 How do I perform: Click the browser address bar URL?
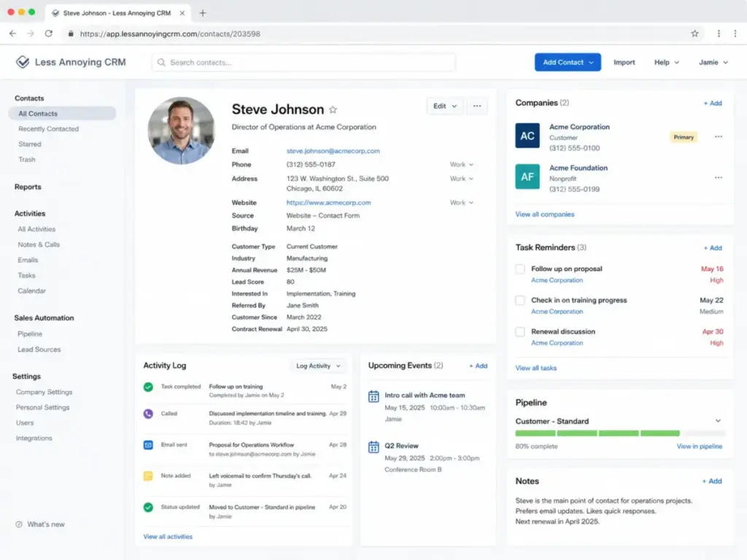(x=170, y=34)
